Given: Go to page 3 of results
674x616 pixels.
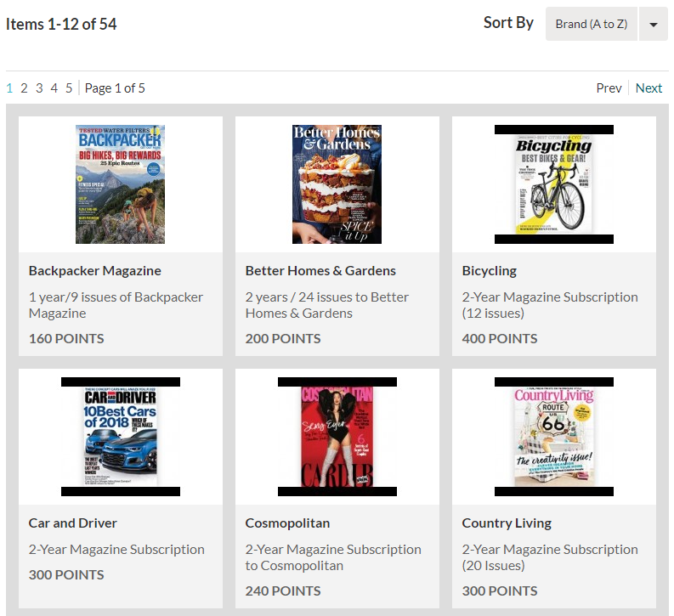Looking at the screenshot, I should pos(39,88).
